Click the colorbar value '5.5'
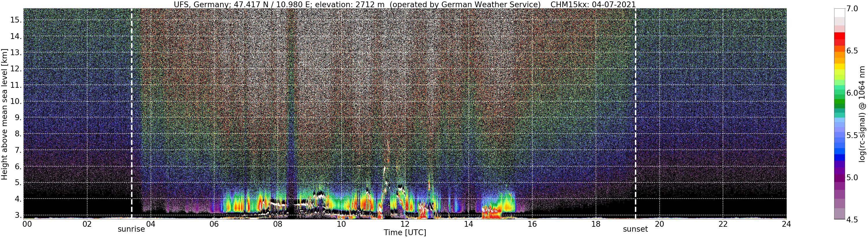This screenshot has width=868, height=238. (x=852, y=135)
